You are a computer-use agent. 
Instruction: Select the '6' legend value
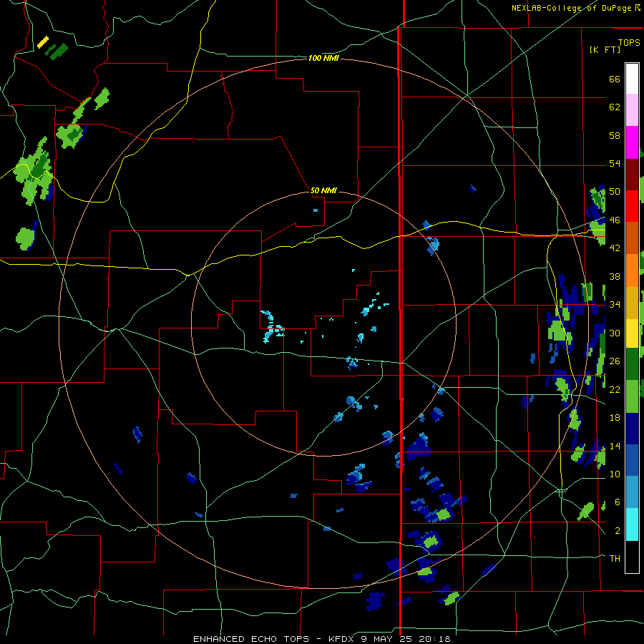click(x=617, y=502)
